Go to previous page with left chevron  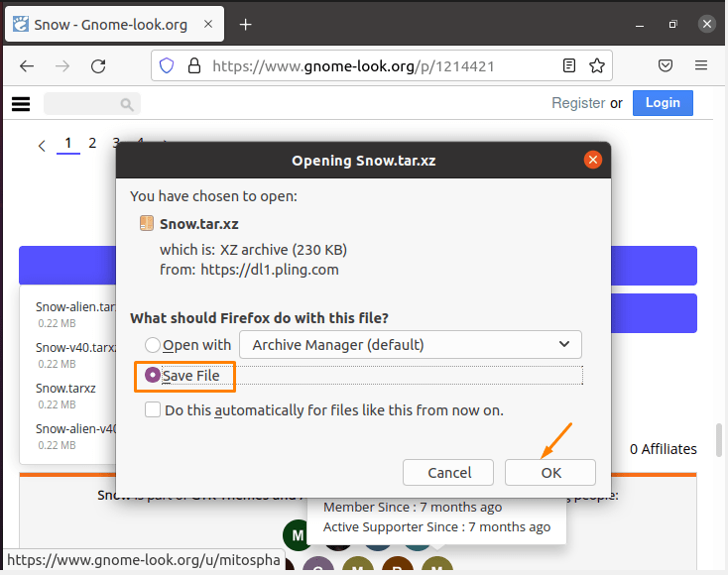click(42, 146)
